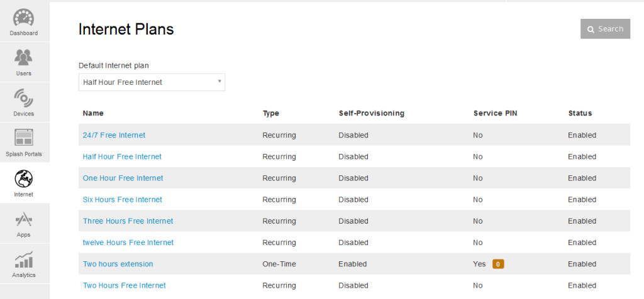This screenshot has height=299, width=644.
Task: Click the Type column header
Action: (x=270, y=113)
